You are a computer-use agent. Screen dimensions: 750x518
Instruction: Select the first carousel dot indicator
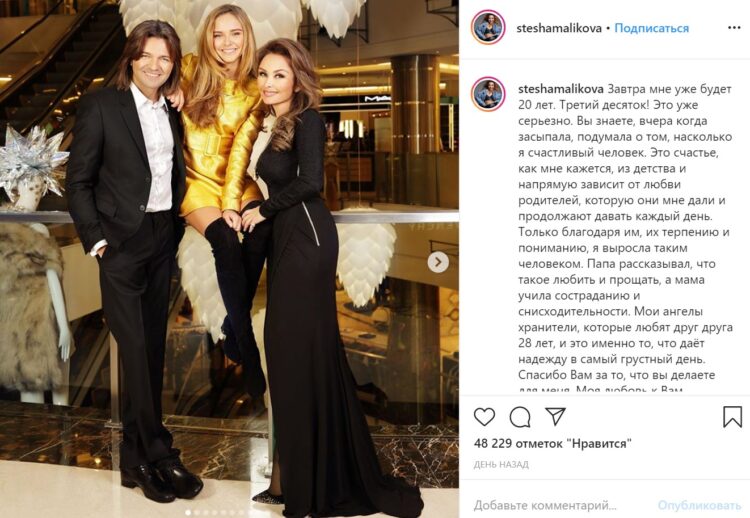click(188, 513)
